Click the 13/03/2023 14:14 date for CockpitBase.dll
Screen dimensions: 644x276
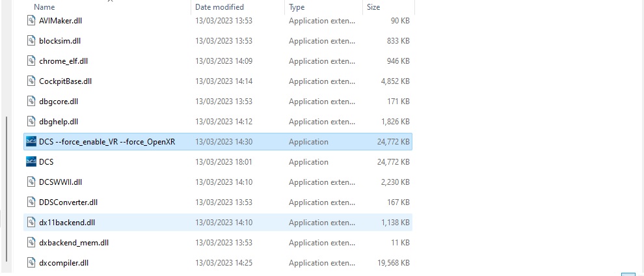pos(223,81)
